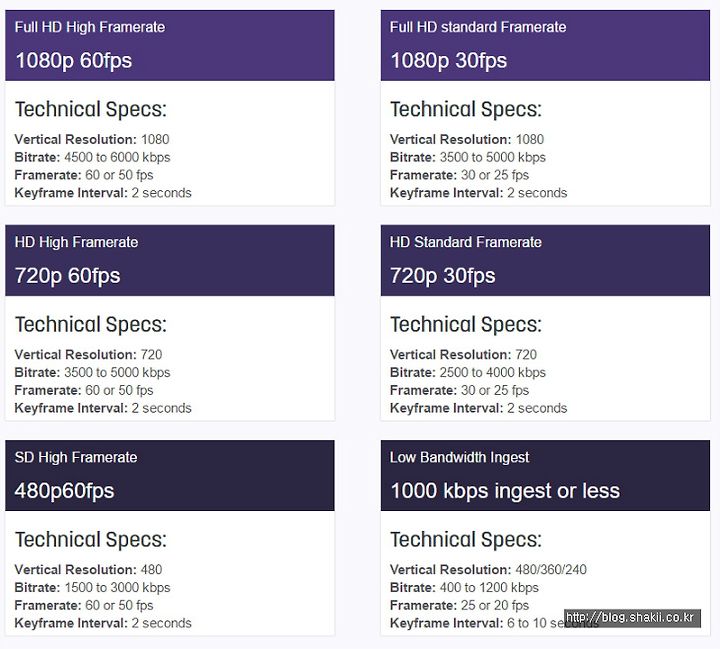Click the Full HD standard Framerate header
Image resolution: width=720 pixels, height=649 pixels.
(478, 27)
